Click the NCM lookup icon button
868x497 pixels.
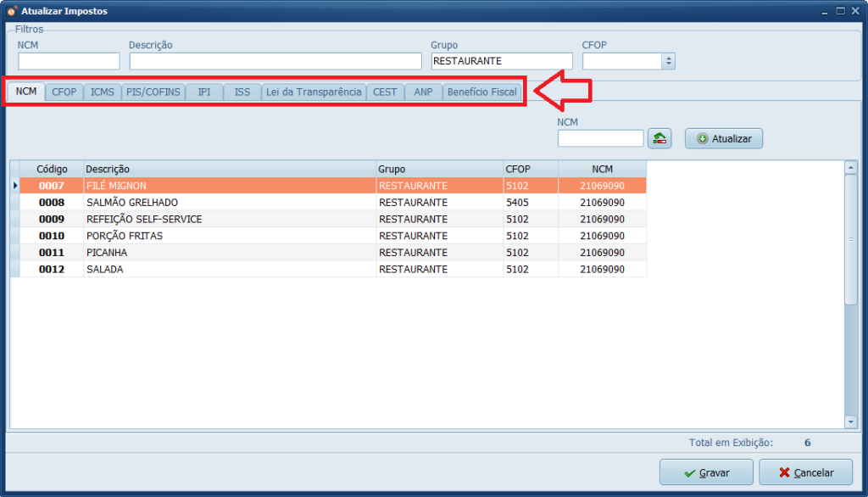[659, 138]
